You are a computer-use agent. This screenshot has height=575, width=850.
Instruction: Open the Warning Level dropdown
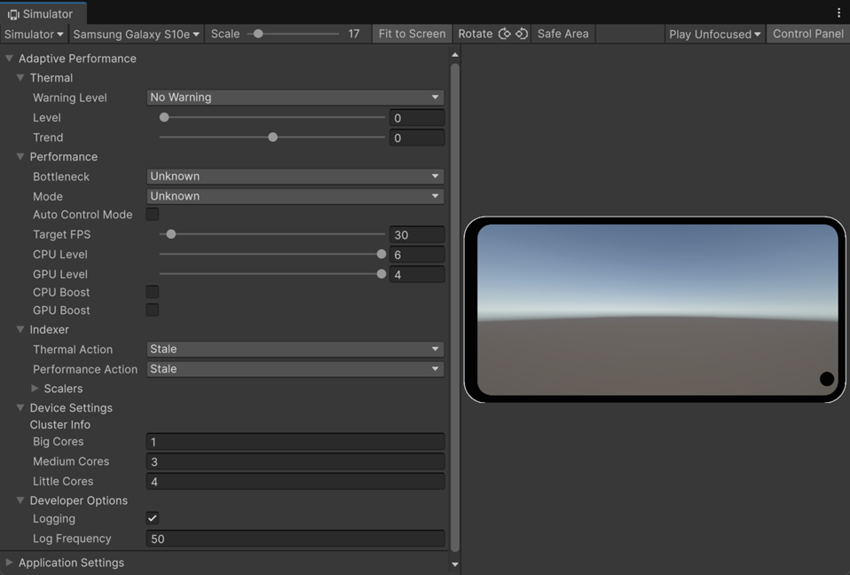click(294, 98)
